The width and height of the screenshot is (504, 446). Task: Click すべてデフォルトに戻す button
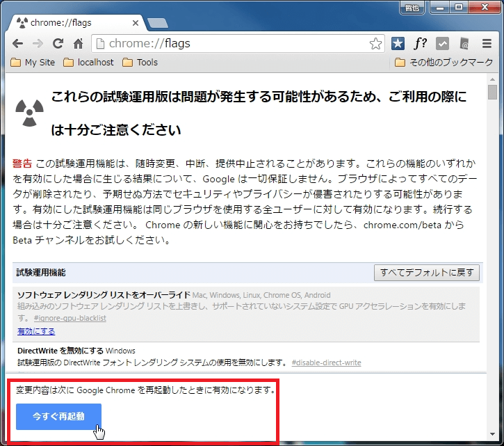[427, 273]
